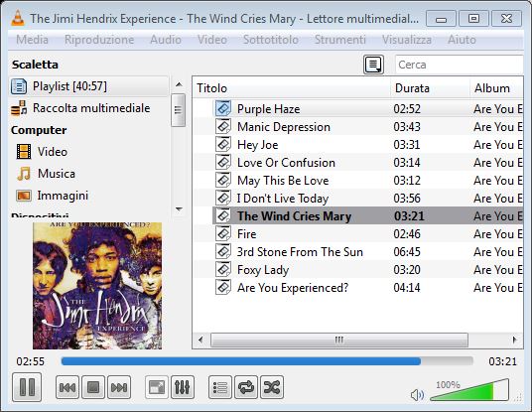Sort by Album column header
532x412 pixels.
(x=496, y=88)
